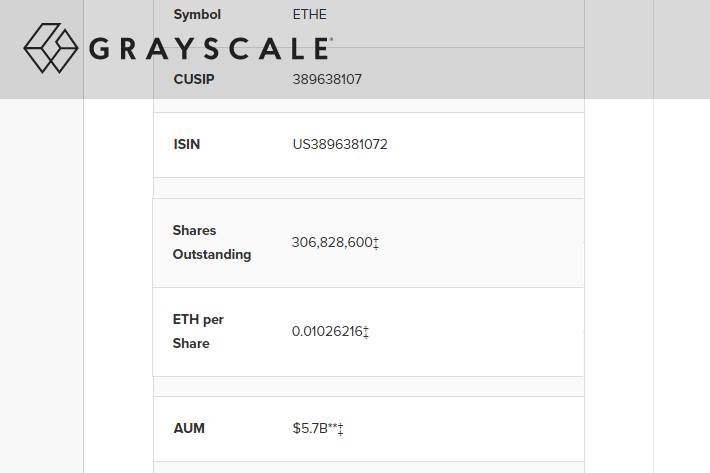The width and height of the screenshot is (710, 473).
Task: Click the asterisk footnote marker after $5.7B
Action: (x=332, y=426)
